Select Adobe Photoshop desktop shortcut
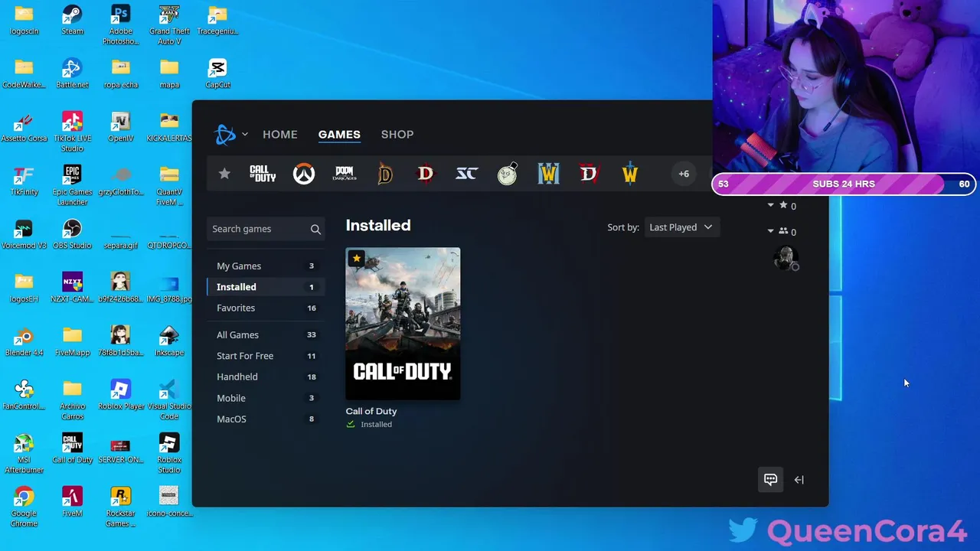 [120, 25]
